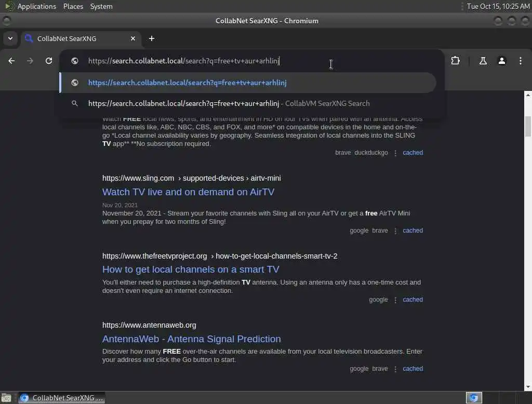The image size is (532, 404).
Task: Open Chrome Labs flask icon
Action: (x=483, y=61)
